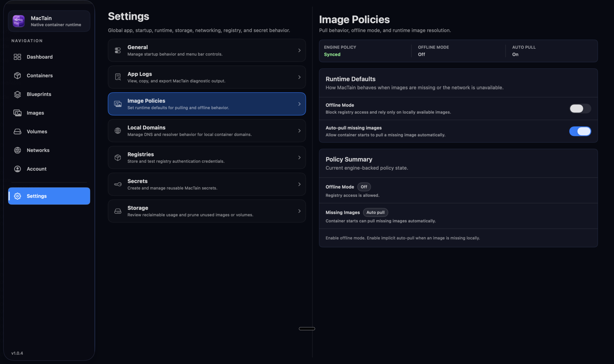Image resolution: width=614 pixels, height=364 pixels.
Task: Open the Account page label
Action: pos(36,169)
